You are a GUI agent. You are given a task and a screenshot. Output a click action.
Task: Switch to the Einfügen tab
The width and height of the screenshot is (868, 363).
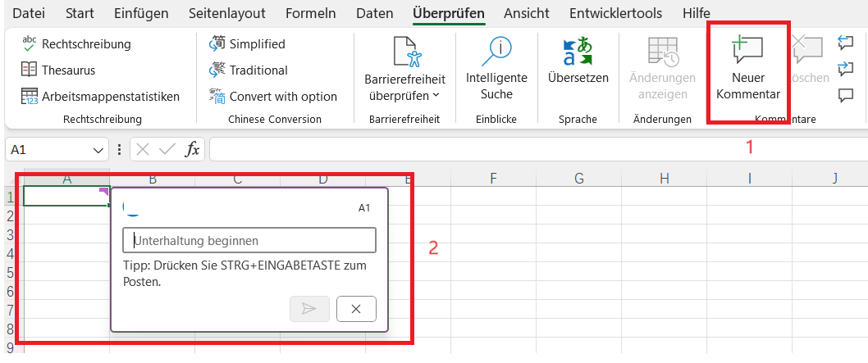click(141, 13)
